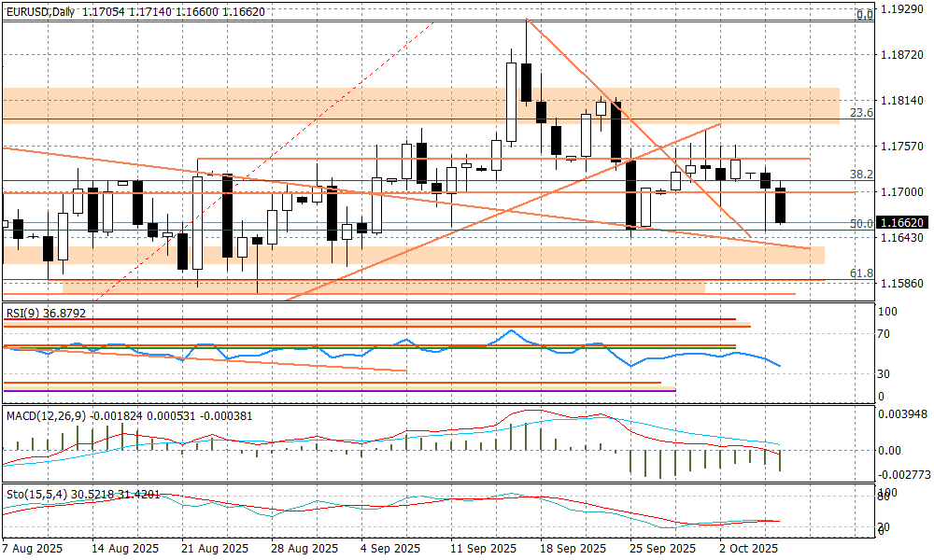Click the 2 Oct 2025 date label
This screenshot has width=934, height=560.
tap(748, 549)
